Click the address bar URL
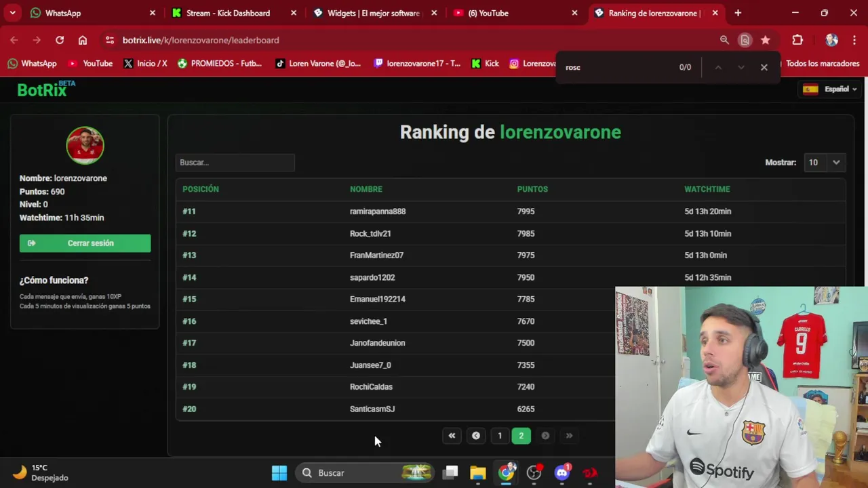The image size is (868, 488). click(201, 40)
